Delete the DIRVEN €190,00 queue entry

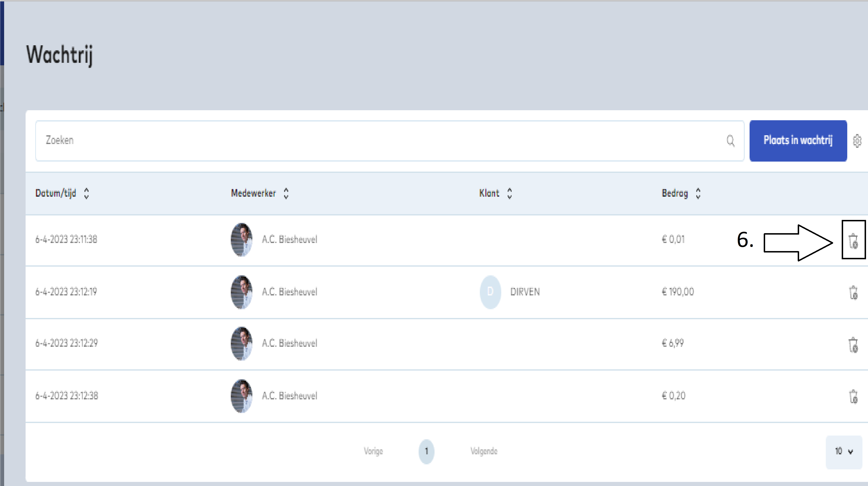tap(853, 292)
